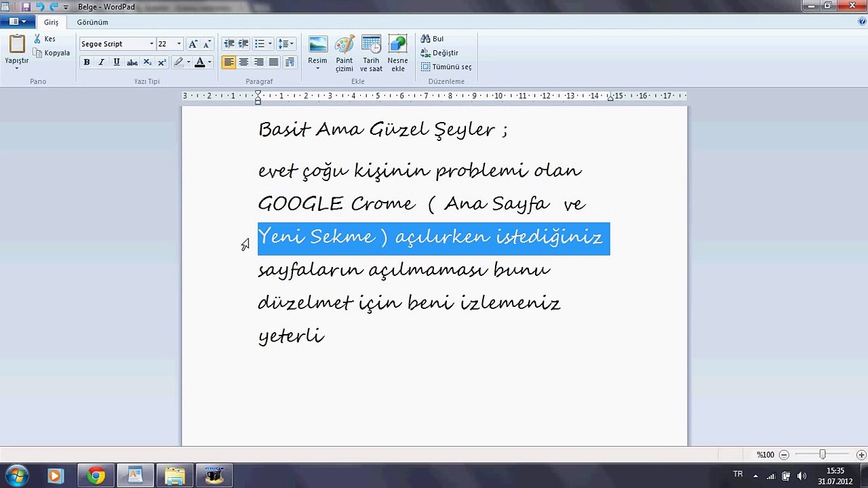868x488 pixels.
Task: Click the first-line indent marker on ruler
Action: 258,94
